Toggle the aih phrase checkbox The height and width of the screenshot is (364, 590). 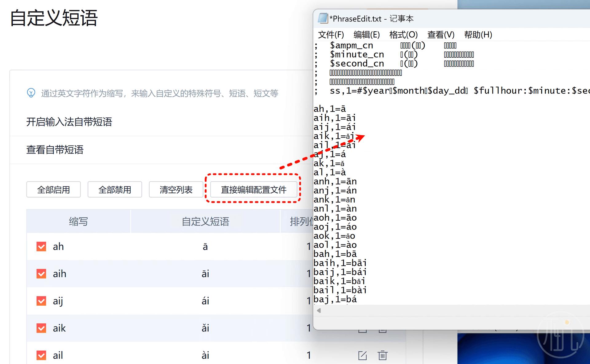[41, 274]
